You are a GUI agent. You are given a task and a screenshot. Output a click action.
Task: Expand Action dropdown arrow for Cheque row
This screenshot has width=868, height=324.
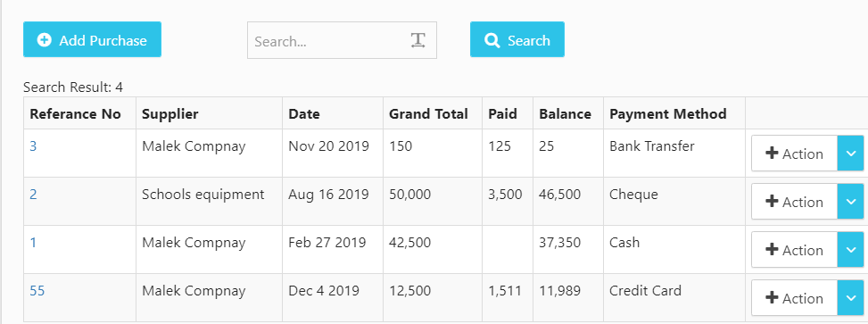[850, 202]
